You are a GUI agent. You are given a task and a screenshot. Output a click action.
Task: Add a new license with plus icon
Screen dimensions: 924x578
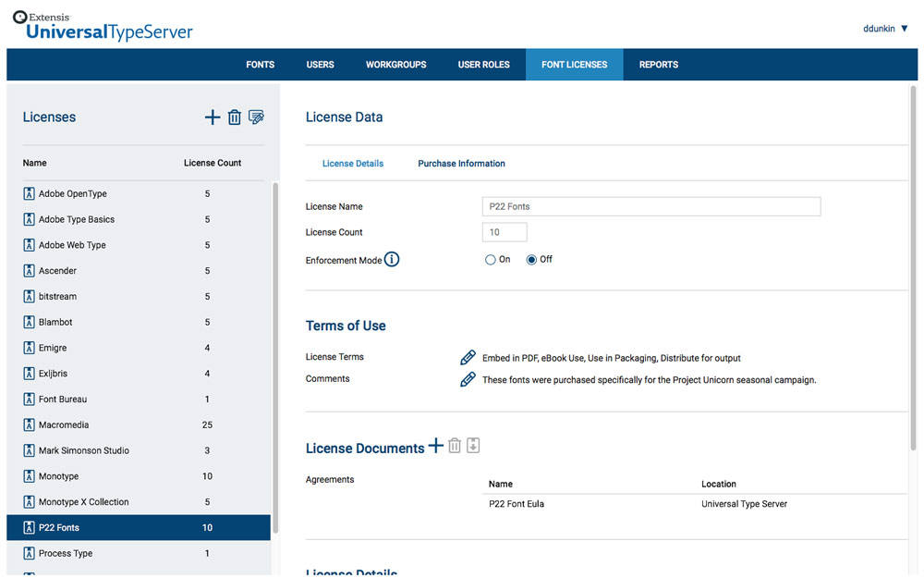click(213, 117)
